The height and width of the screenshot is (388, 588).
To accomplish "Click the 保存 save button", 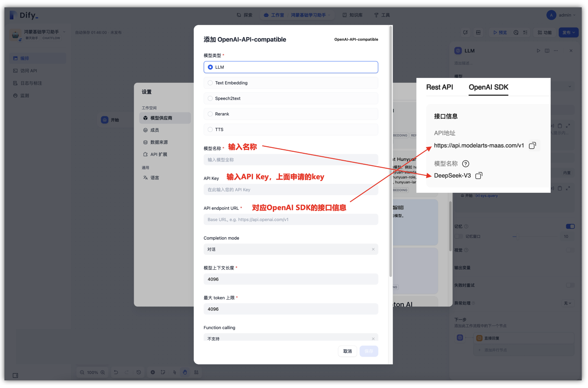I will coord(369,351).
